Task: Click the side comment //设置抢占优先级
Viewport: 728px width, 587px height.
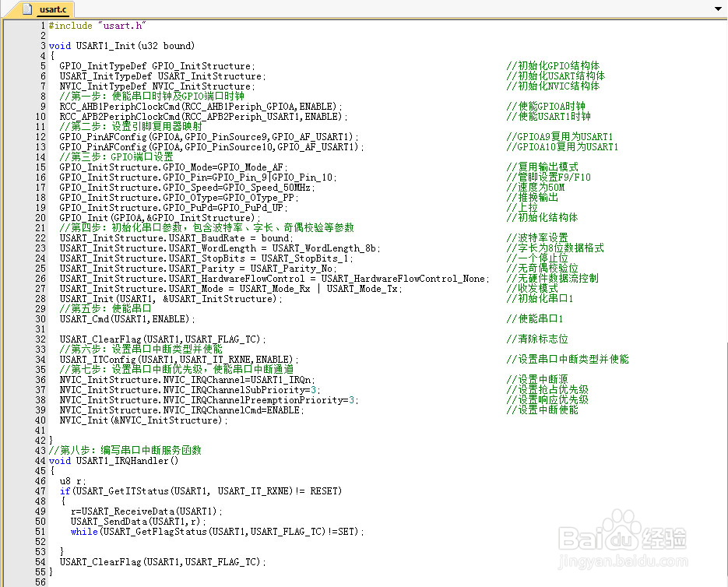Action: pos(547,390)
